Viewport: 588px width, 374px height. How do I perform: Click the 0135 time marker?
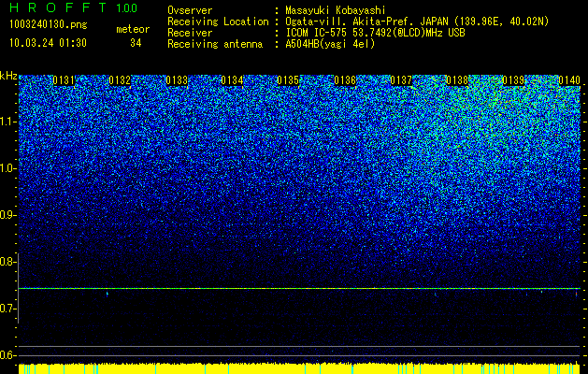click(288, 80)
